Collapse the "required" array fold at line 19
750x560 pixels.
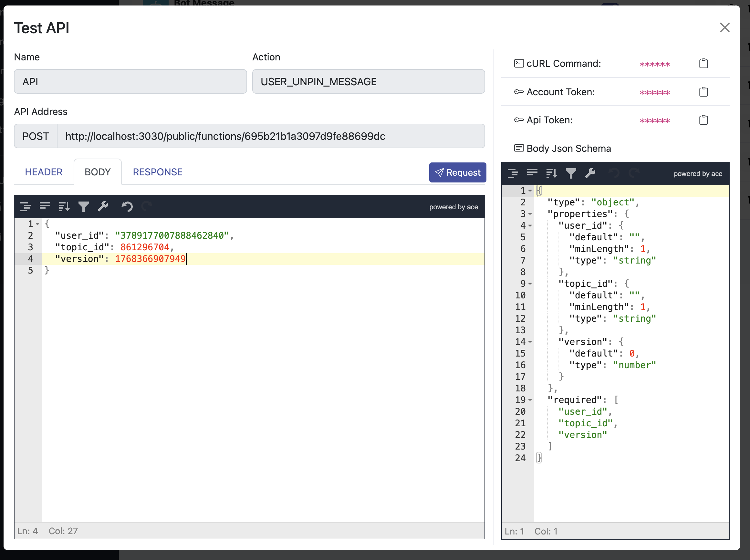tap(530, 400)
